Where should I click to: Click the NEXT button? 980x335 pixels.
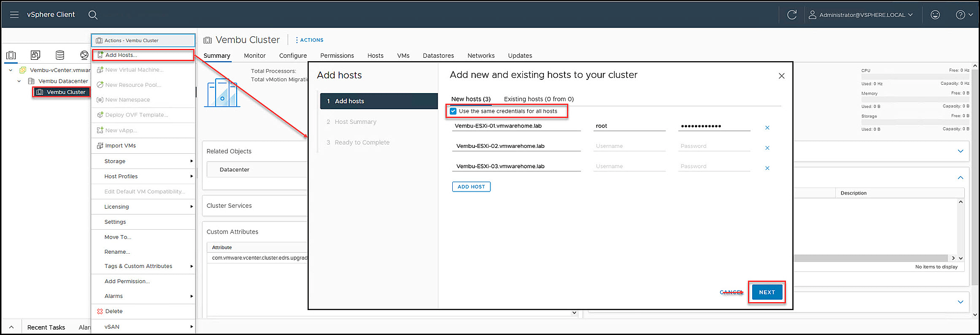pyautogui.click(x=767, y=292)
